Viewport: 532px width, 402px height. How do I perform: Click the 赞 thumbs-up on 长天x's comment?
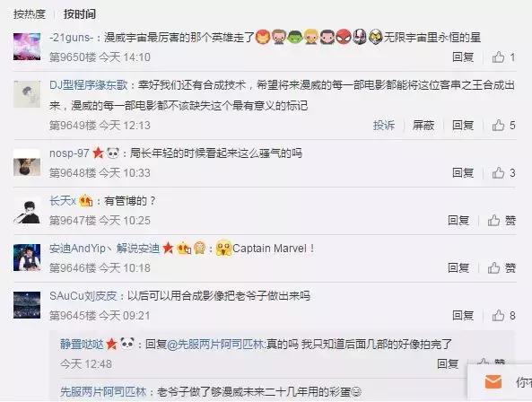coord(501,221)
